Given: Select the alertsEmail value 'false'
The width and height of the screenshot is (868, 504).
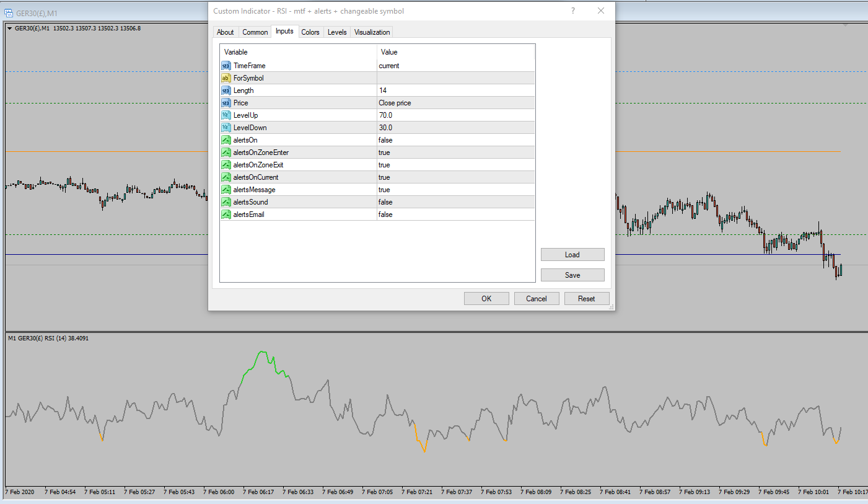Looking at the screenshot, I should [385, 214].
